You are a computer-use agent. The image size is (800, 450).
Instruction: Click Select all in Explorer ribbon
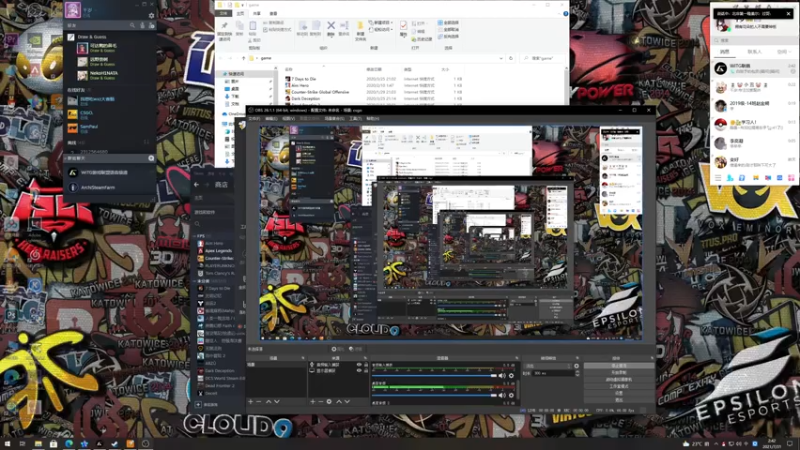point(448,23)
